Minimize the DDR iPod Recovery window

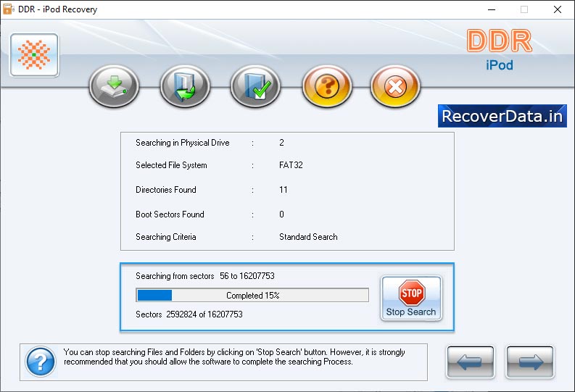[x=492, y=9]
